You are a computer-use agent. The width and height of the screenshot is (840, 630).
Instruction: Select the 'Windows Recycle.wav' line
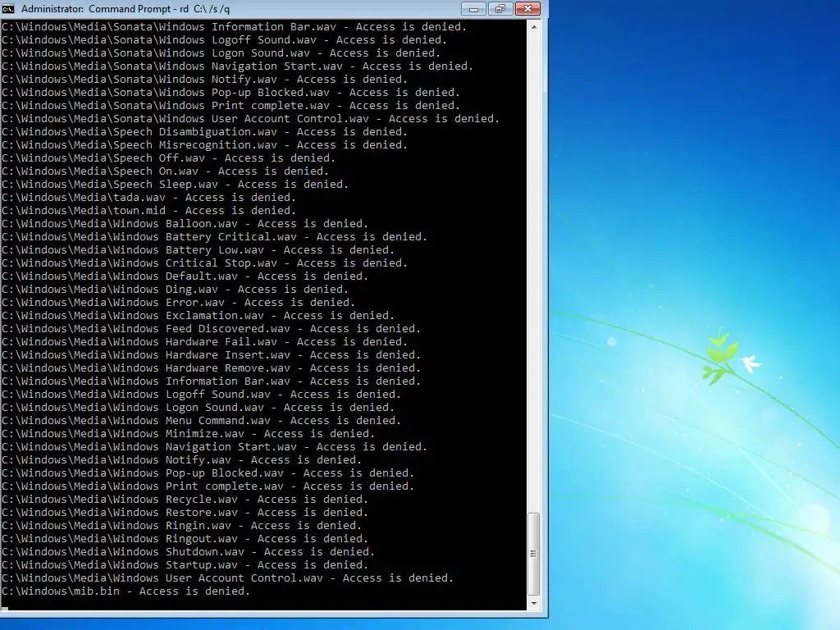[185, 500]
